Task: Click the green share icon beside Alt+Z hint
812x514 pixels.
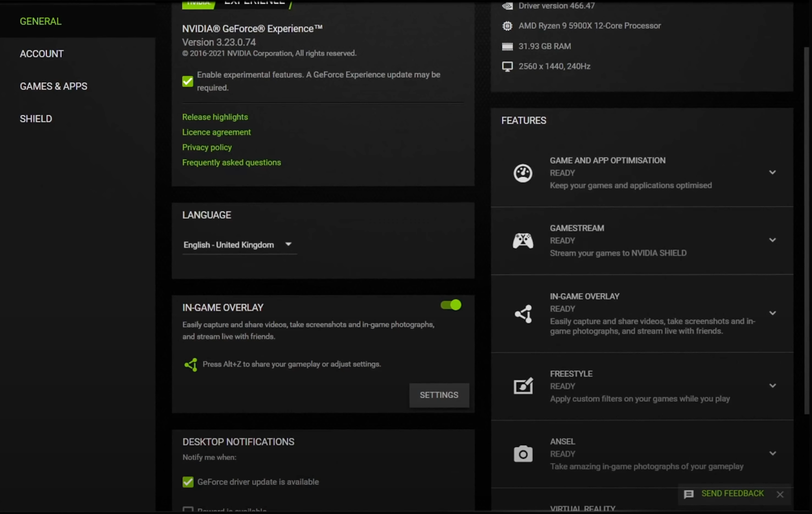Action: (191, 365)
